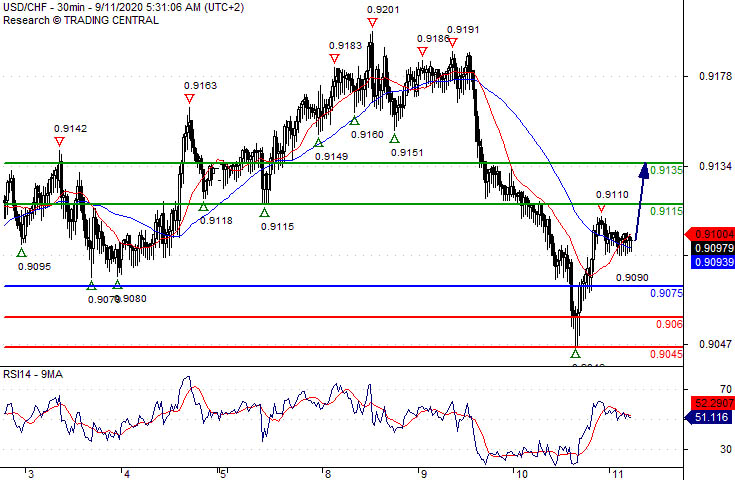
Task: Click the 0.9149 price label
Action: 331,157
